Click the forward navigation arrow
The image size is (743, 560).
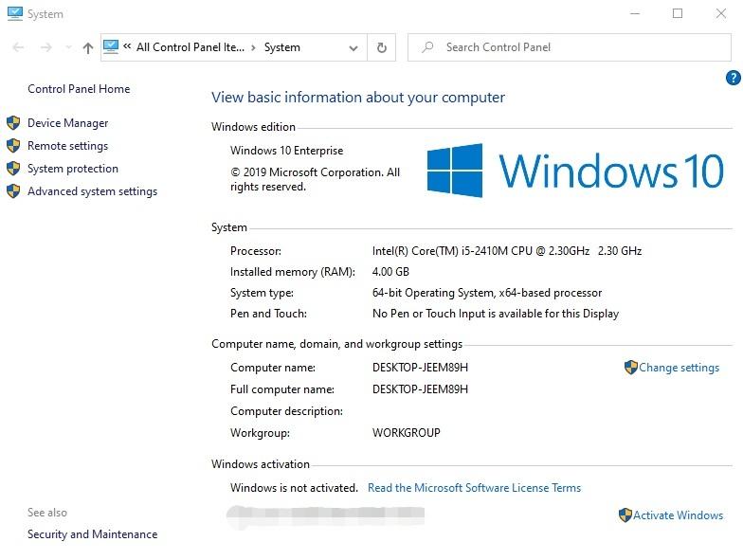pos(45,47)
